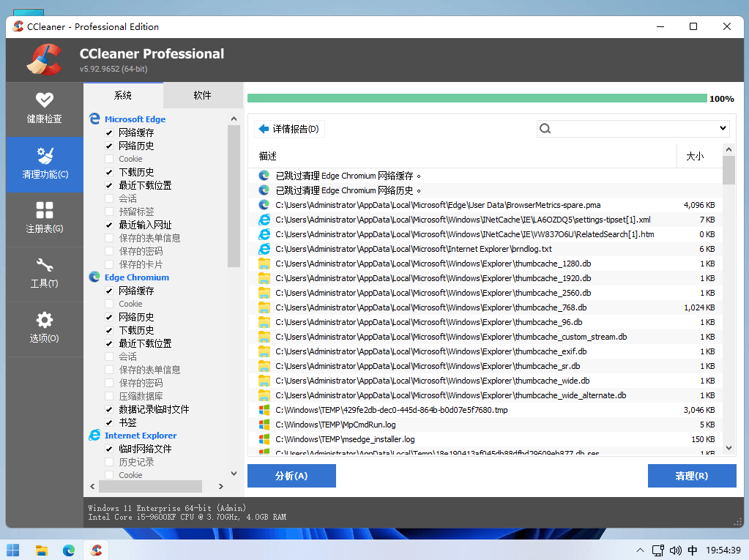Click the search magnifier icon in results
The height and width of the screenshot is (560, 749).
545,128
